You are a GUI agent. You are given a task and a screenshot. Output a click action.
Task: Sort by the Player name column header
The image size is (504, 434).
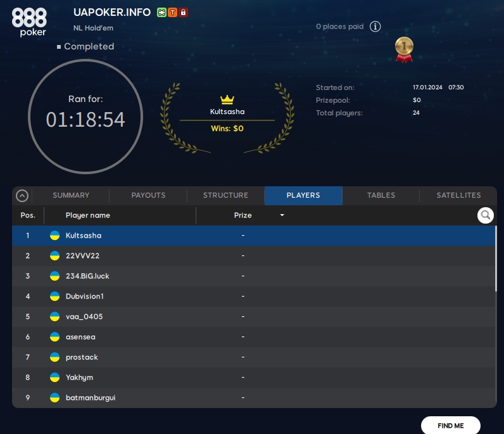point(88,215)
